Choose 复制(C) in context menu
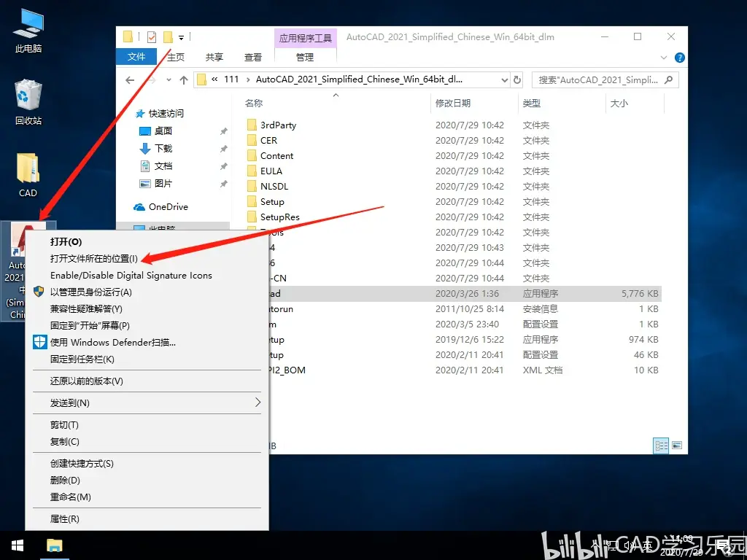The height and width of the screenshot is (560, 747). click(147, 441)
